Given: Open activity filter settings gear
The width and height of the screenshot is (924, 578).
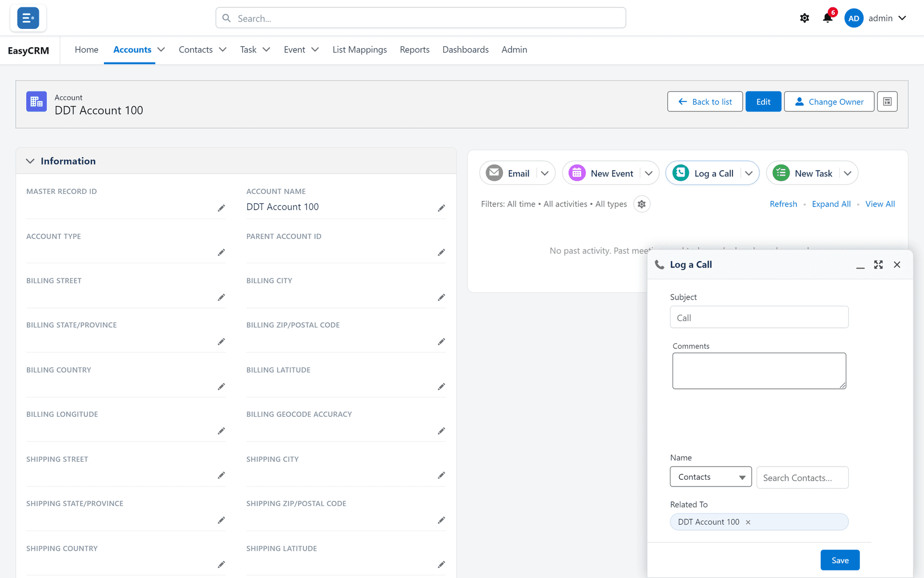Looking at the screenshot, I should (x=642, y=204).
